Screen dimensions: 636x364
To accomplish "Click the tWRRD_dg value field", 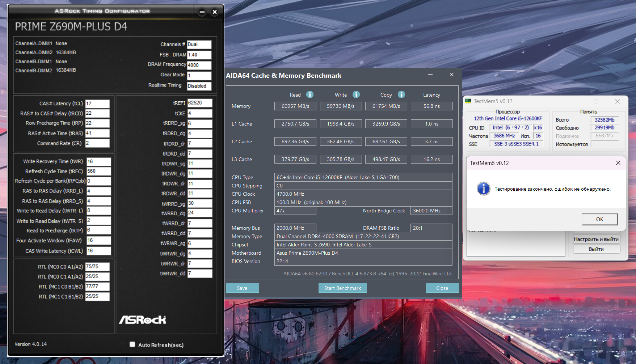I will click(x=200, y=213).
